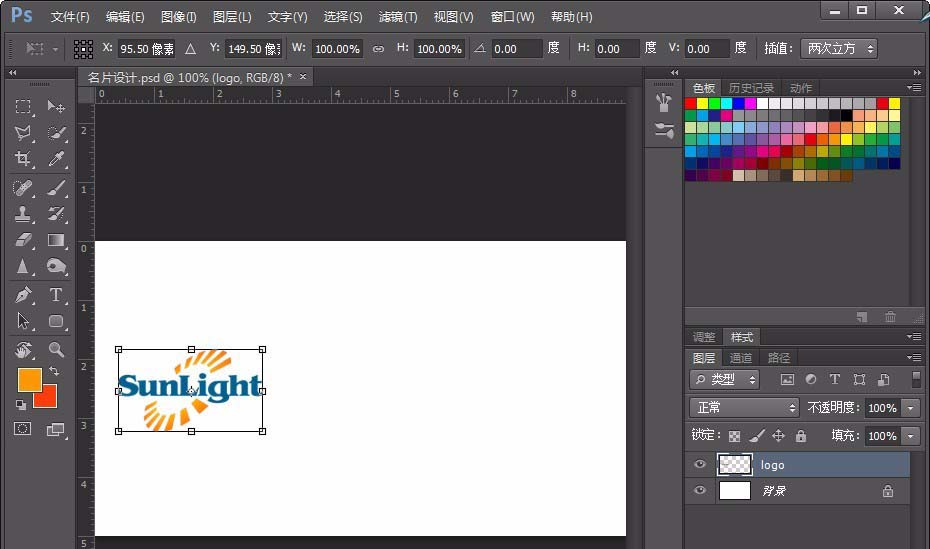Open the 插值 两次立方 dropdown

(x=839, y=49)
